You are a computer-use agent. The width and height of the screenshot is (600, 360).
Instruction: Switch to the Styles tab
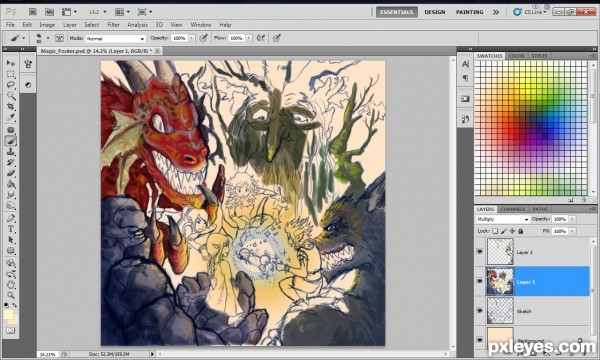[539, 56]
